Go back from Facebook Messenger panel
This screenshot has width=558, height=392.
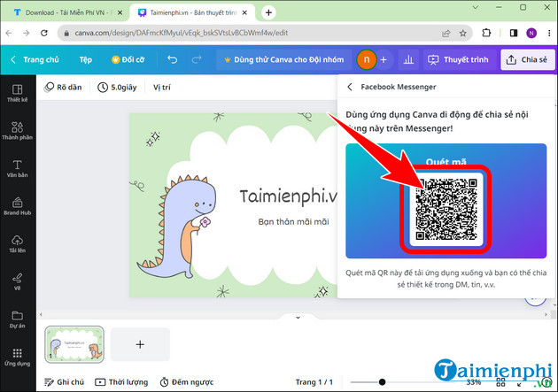350,87
